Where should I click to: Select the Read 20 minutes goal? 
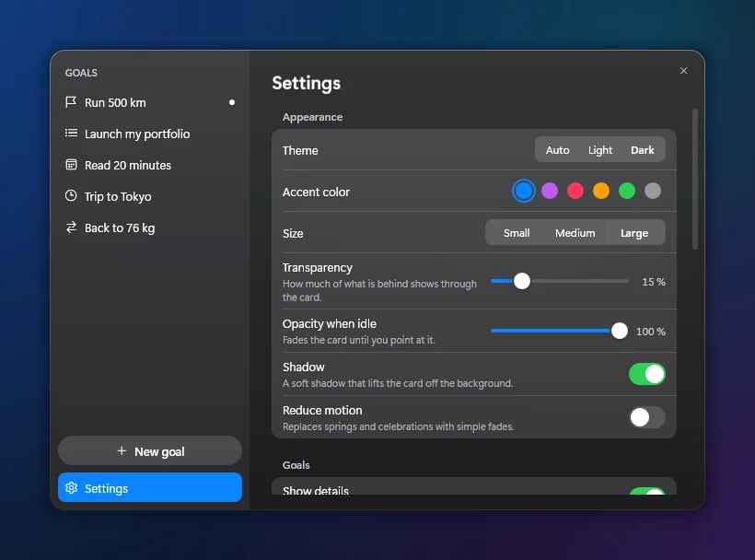(x=150, y=165)
